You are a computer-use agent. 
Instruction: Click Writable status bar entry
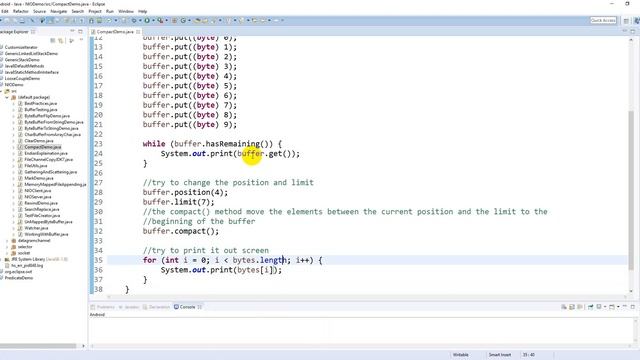460,355
